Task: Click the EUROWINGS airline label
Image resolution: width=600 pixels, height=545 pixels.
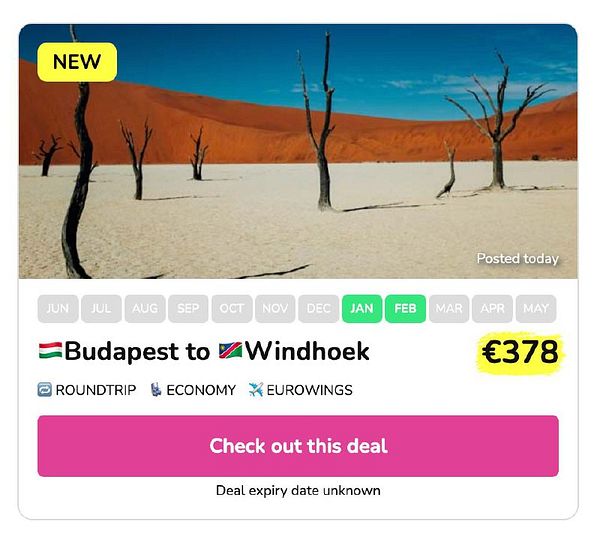Action: pyautogui.click(x=309, y=390)
